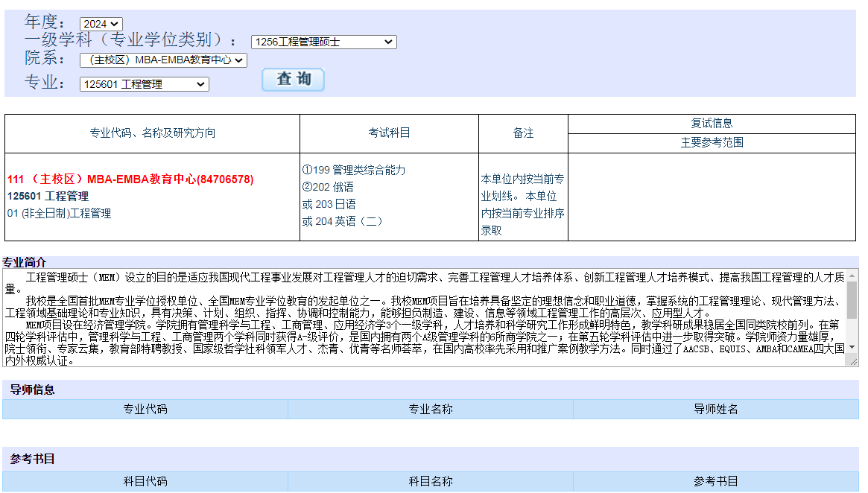
Task: Expand the 一级学科 dropdown with 1256工程管理硕士
Action: tap(323, 42)
